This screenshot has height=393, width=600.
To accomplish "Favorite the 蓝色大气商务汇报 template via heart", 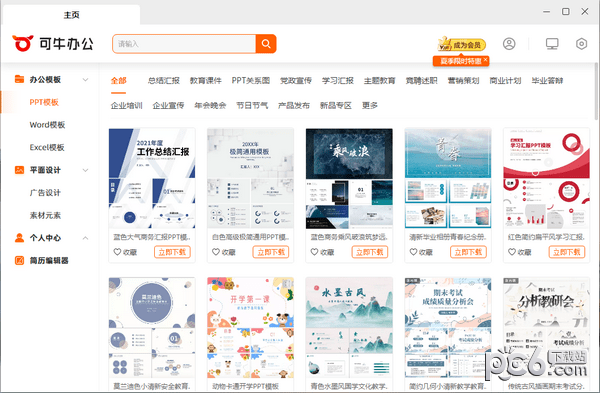I will coord(117,252).
